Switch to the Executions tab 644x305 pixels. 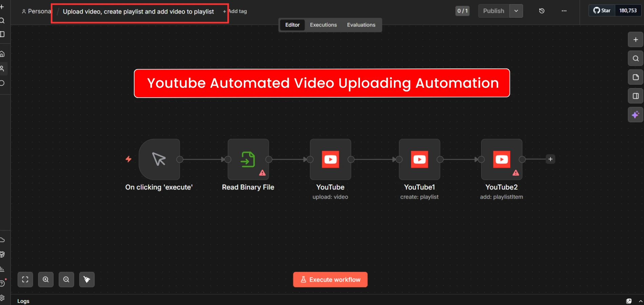tap(323, 25)
